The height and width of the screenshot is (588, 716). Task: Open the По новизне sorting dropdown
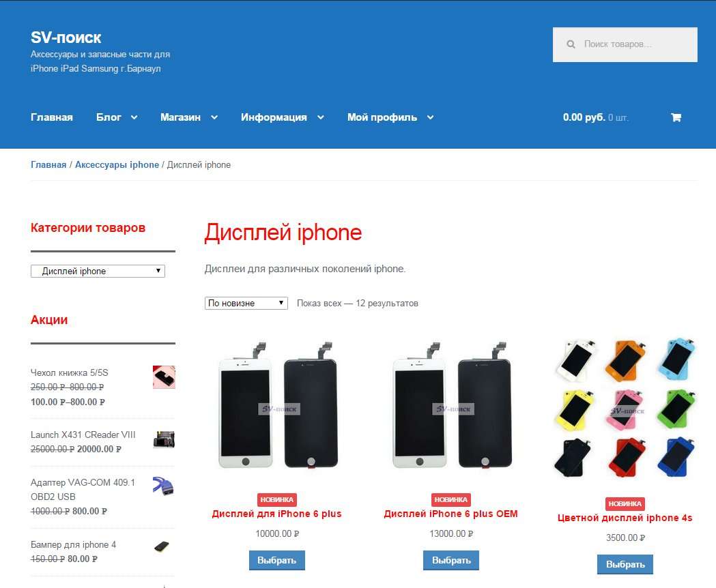tap(246, 303)
